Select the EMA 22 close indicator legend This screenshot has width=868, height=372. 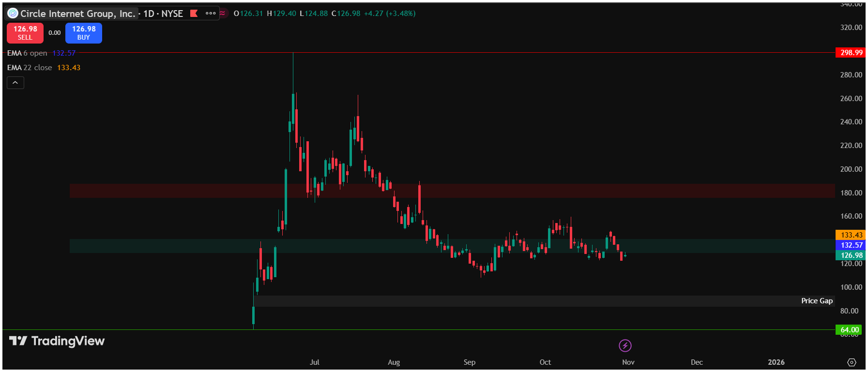(x=30, y=68)
